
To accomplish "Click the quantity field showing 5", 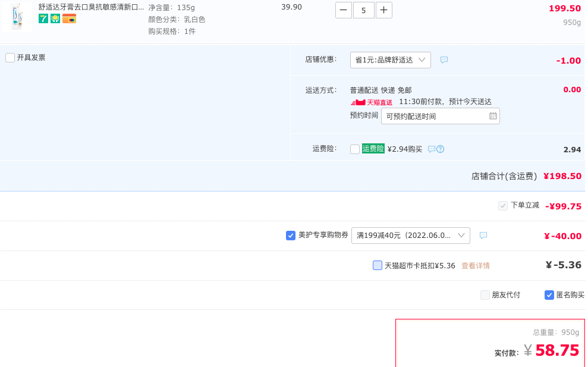I will [x=363, y=10].
